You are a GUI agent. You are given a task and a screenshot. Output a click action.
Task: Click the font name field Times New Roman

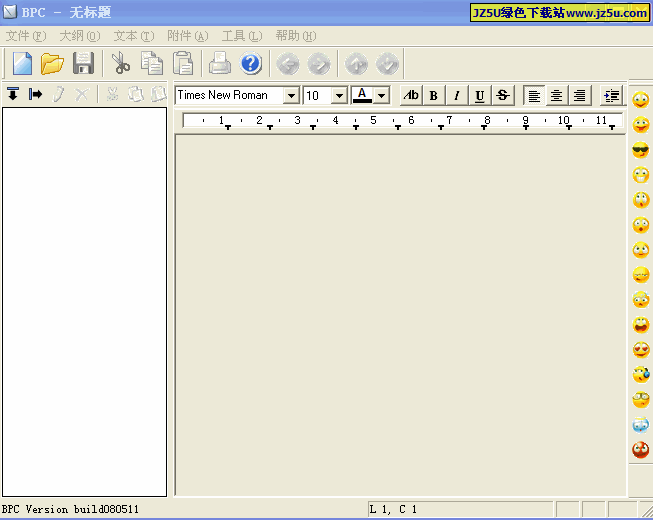229,95
